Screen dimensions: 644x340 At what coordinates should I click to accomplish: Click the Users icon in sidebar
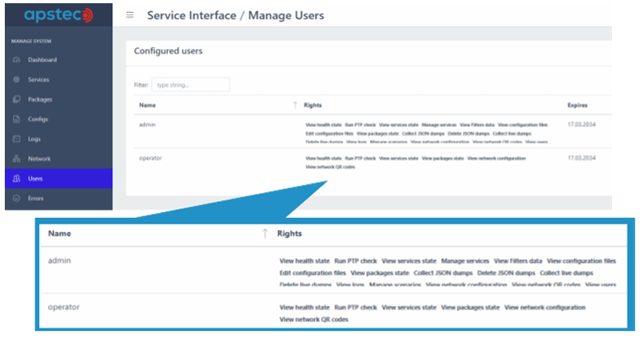(17, 178)
